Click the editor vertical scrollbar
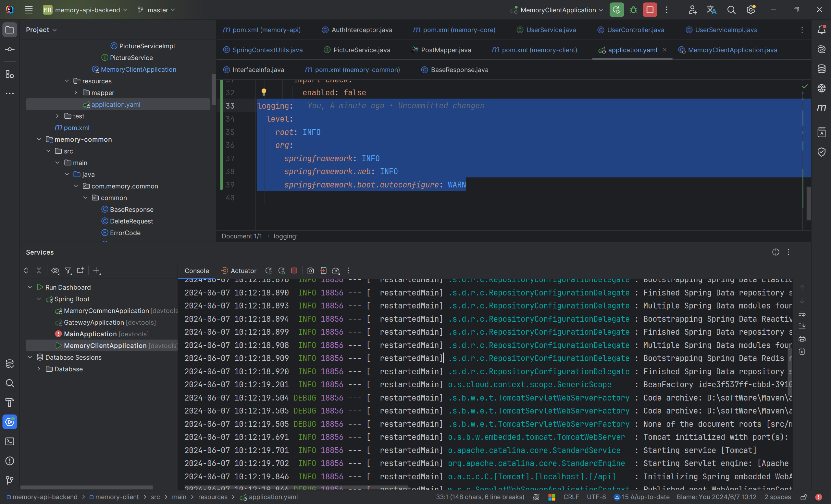Image resolution: width=831 pixels, height=504 pixels. [x=808, y=203]
